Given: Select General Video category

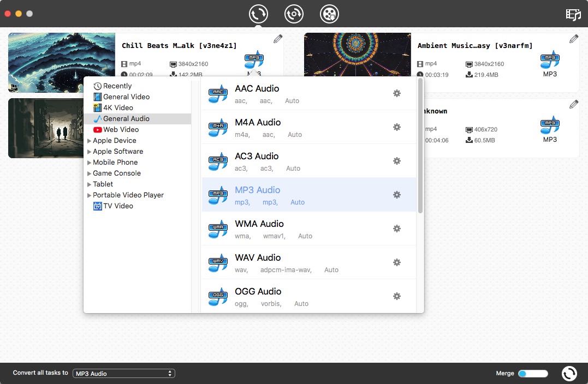Looking at the screenshot, I should coord(126,97).
